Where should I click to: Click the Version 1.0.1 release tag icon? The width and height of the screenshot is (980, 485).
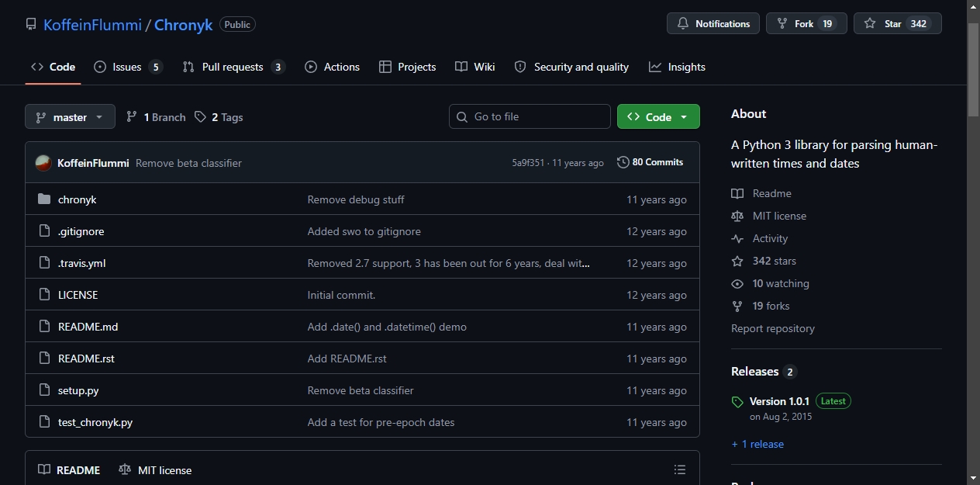click(737, 402)
